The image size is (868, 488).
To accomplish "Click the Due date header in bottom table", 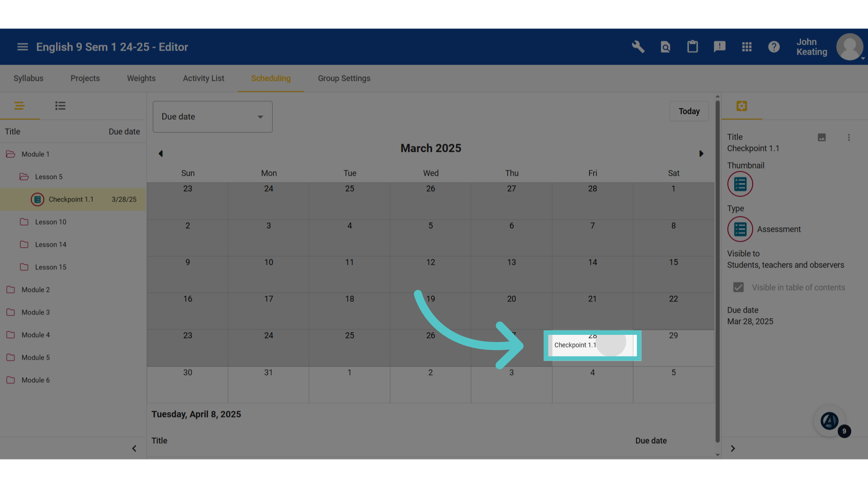I will 651,441.
